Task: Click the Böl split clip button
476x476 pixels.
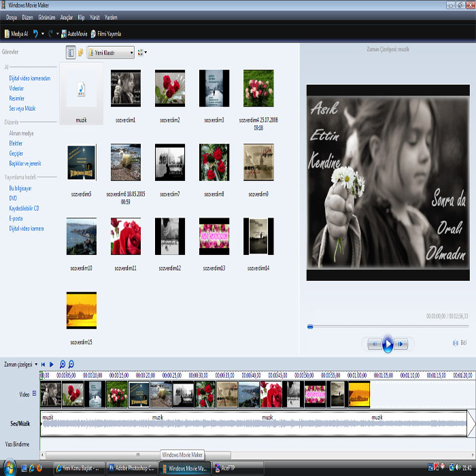Action: click(x=460, y=343)
